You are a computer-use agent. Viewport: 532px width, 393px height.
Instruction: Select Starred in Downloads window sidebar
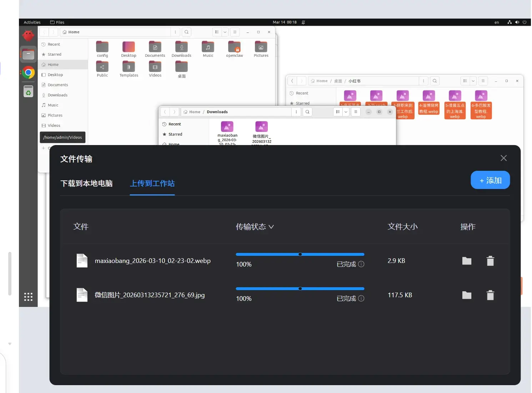tap(184, 134)
